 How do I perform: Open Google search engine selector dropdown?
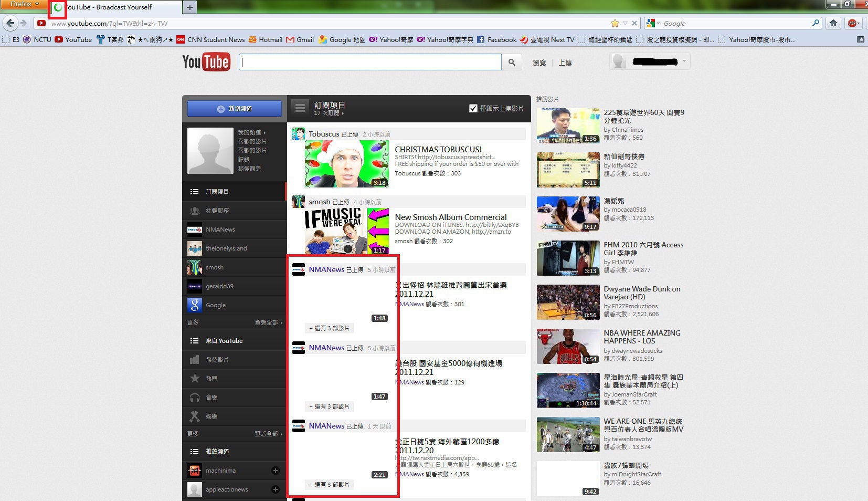(x=653, y=23)
